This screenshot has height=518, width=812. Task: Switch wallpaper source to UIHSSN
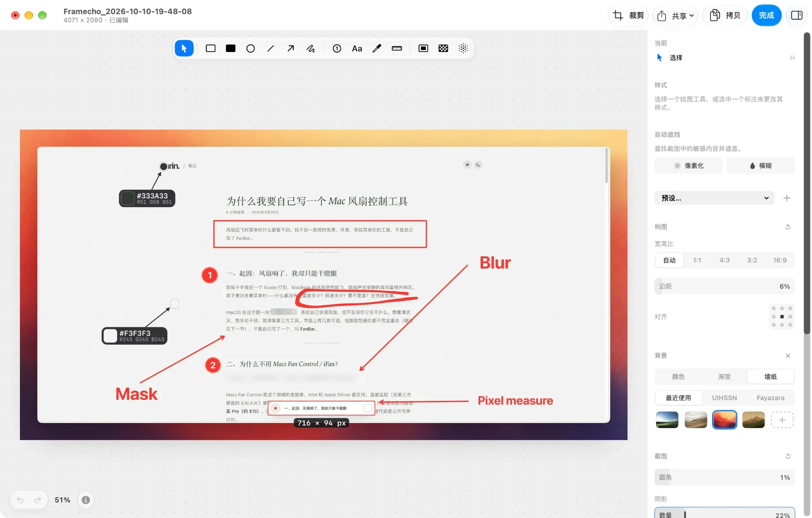pyautogui.click(x=725, y=398)
